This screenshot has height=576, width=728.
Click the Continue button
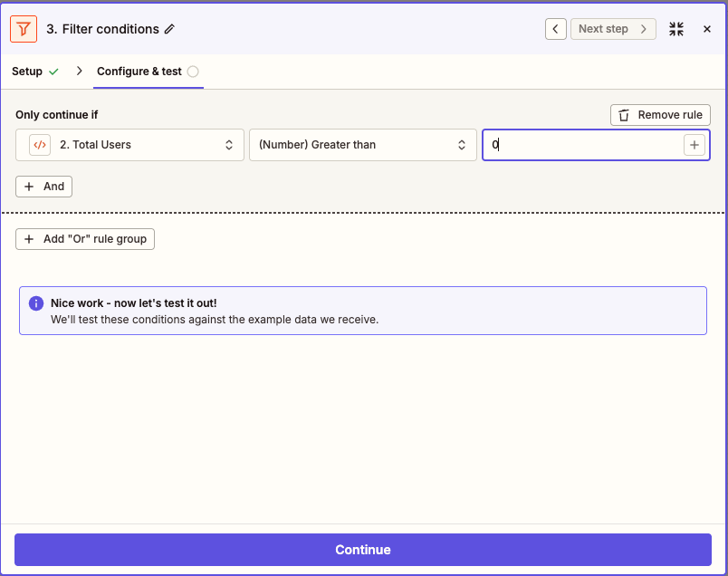pos(363,550)
